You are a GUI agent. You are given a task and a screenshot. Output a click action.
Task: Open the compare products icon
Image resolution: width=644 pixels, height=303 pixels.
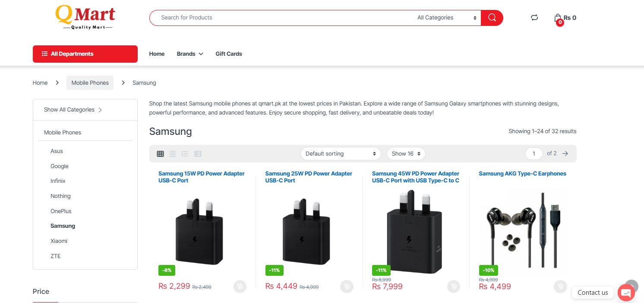534,18
